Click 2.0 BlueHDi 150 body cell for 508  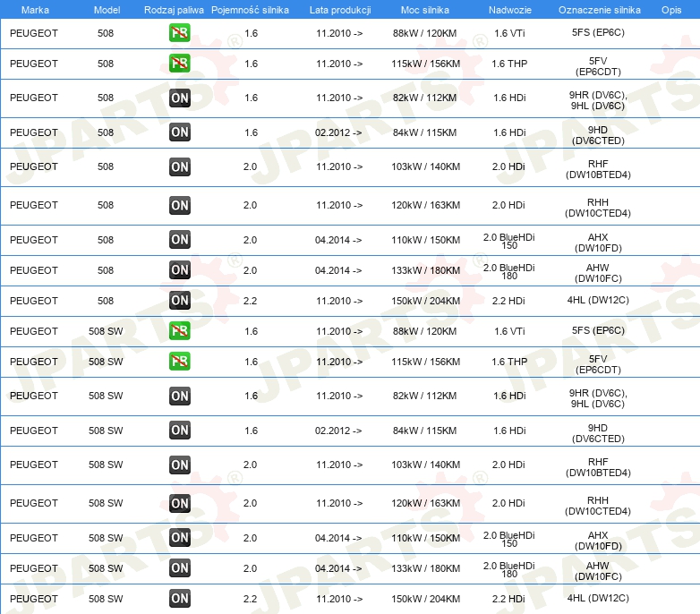click(x=509, y=241)
